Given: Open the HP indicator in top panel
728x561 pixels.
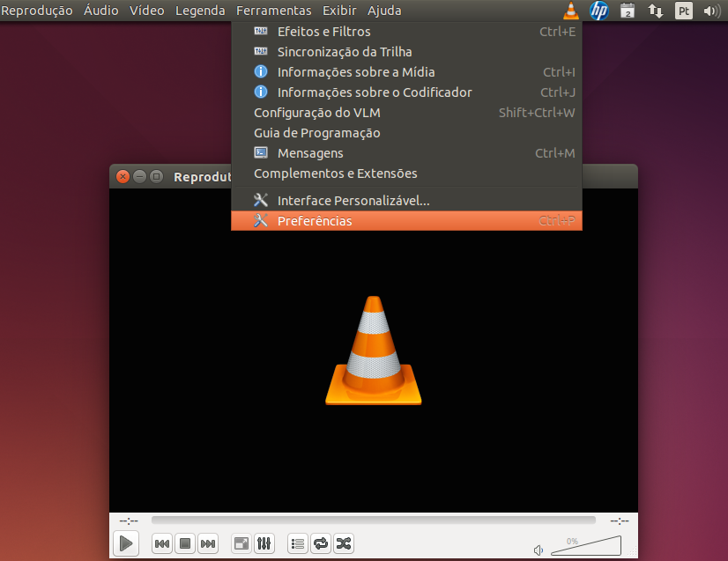Looking at the screenshot, I should [599, 11].
